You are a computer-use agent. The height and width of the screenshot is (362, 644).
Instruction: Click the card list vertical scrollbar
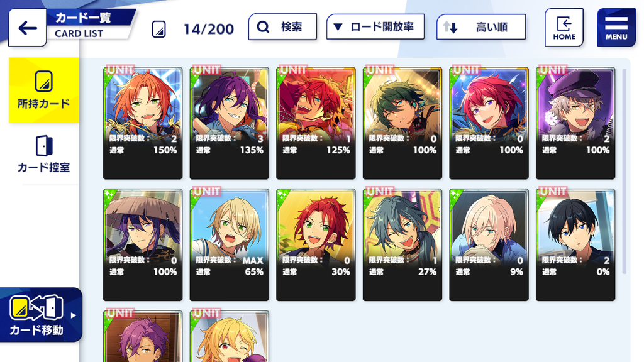tap(625, 171)
